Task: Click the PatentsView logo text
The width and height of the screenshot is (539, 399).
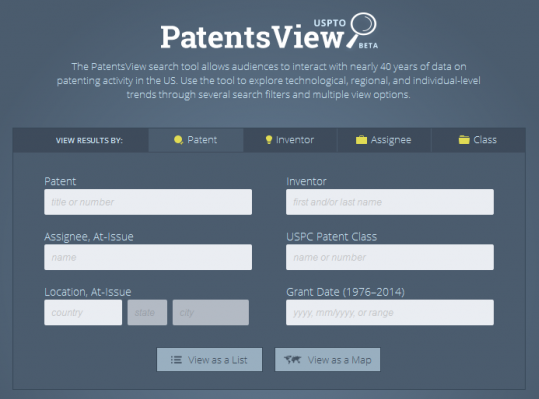Action: coord(252,37)
